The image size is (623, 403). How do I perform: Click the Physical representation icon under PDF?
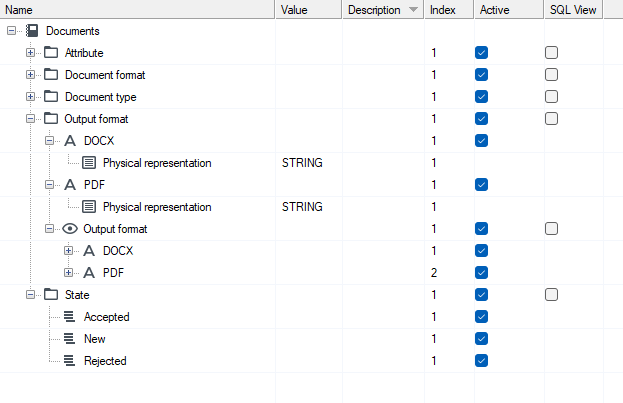click(89, 207)
